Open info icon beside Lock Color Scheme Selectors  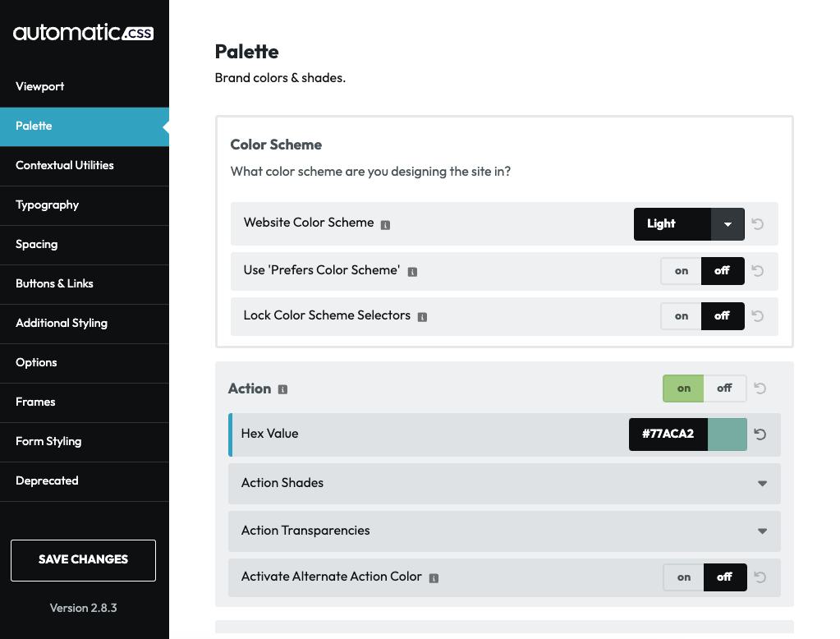tap(422, 317)
